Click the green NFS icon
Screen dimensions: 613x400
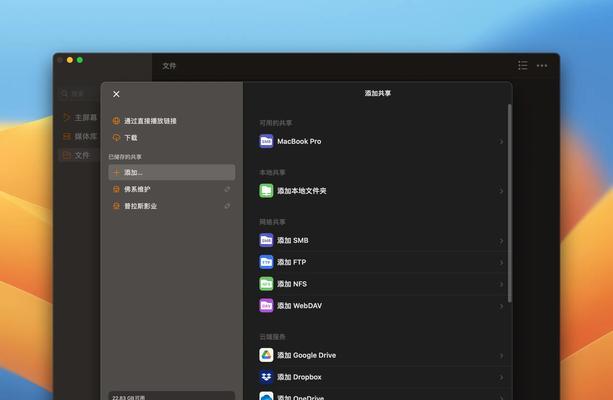(x=266, y=284)
